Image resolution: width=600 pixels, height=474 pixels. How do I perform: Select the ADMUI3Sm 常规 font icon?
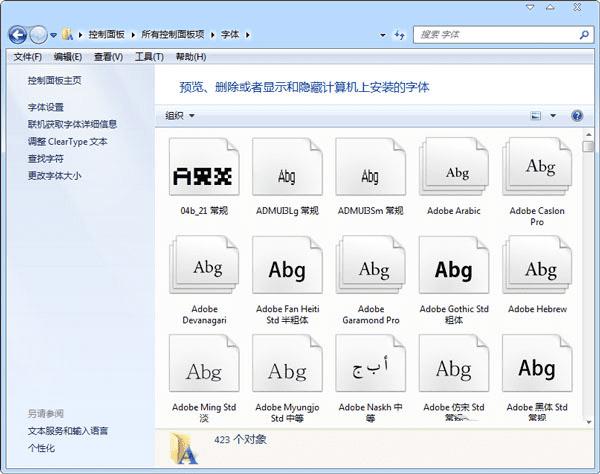(370, 167)
